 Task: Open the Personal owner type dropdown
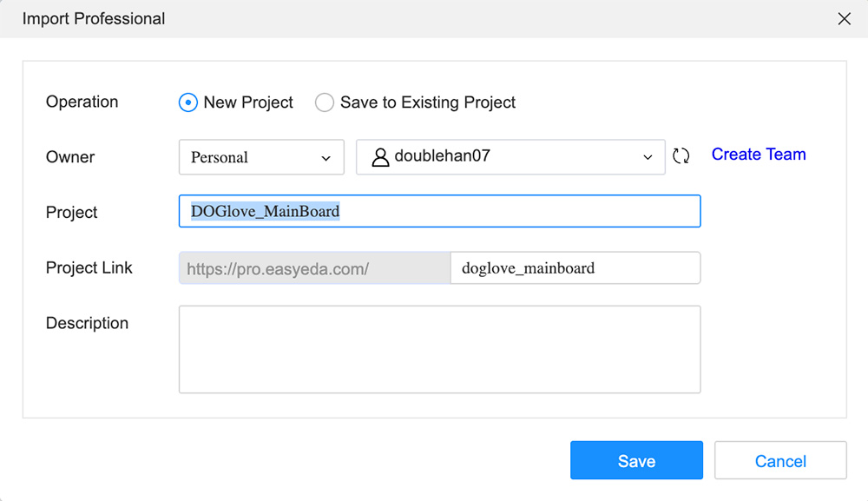pos(261,157)
